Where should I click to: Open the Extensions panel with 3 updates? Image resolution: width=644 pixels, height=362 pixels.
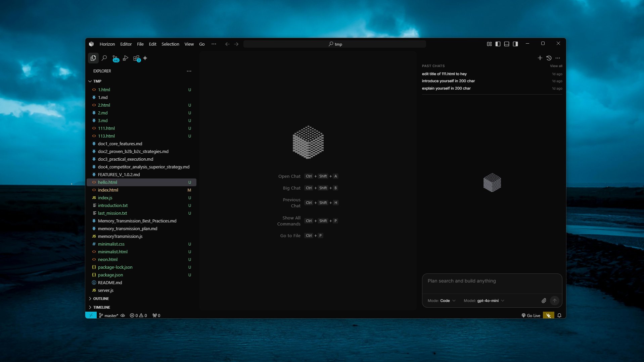pos(137,58)
